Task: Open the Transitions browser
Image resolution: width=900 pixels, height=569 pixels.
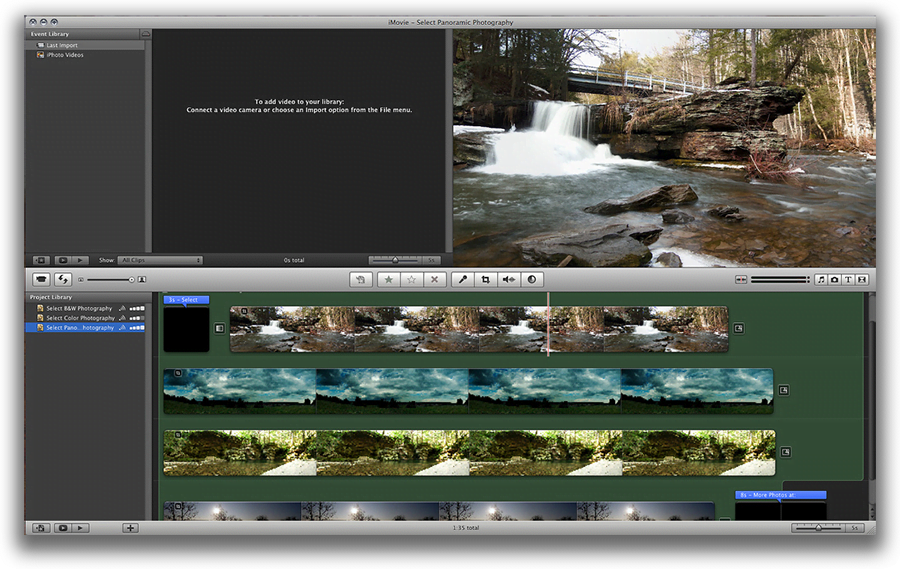Action: pos(862,280)
